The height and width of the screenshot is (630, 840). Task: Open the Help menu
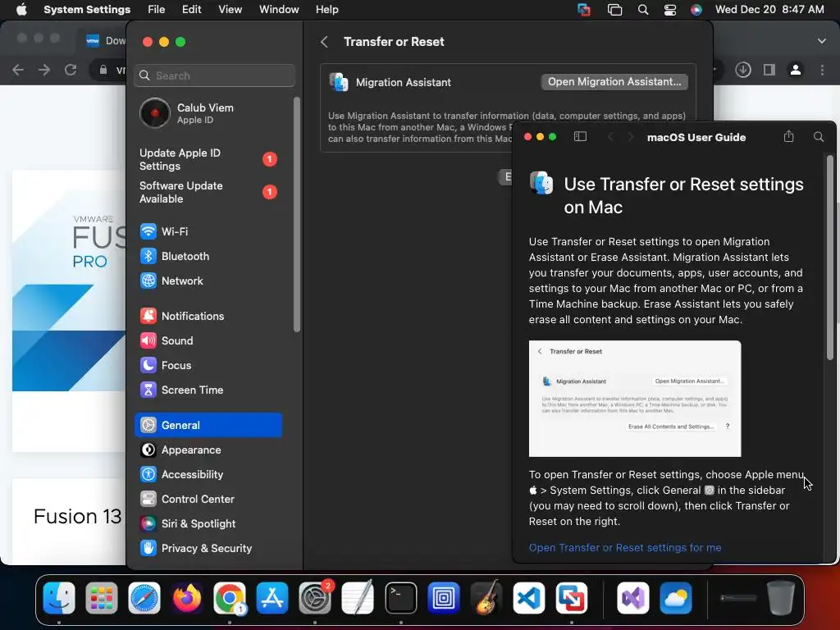coord(326,10)
